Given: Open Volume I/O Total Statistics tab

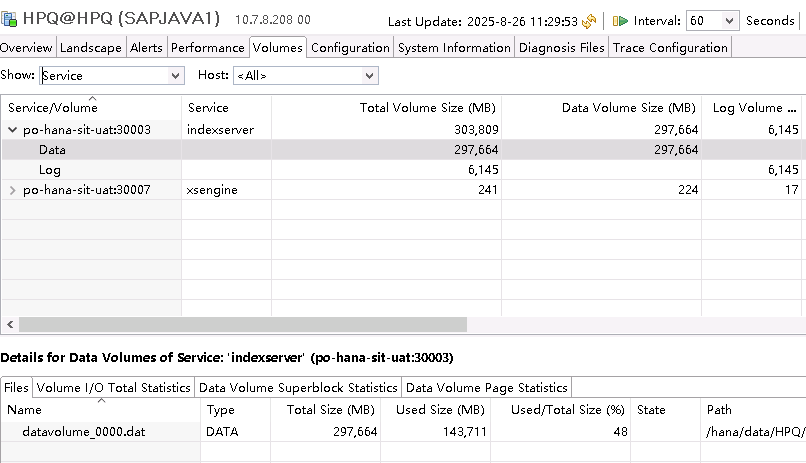Looking at the screenshot, I should pyautogui.click(x=113, y=387).
